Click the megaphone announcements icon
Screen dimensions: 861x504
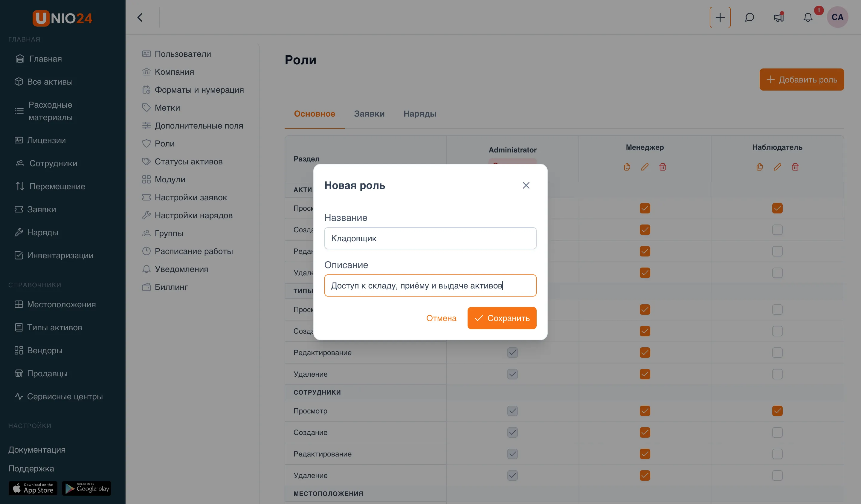click(779, 17)
